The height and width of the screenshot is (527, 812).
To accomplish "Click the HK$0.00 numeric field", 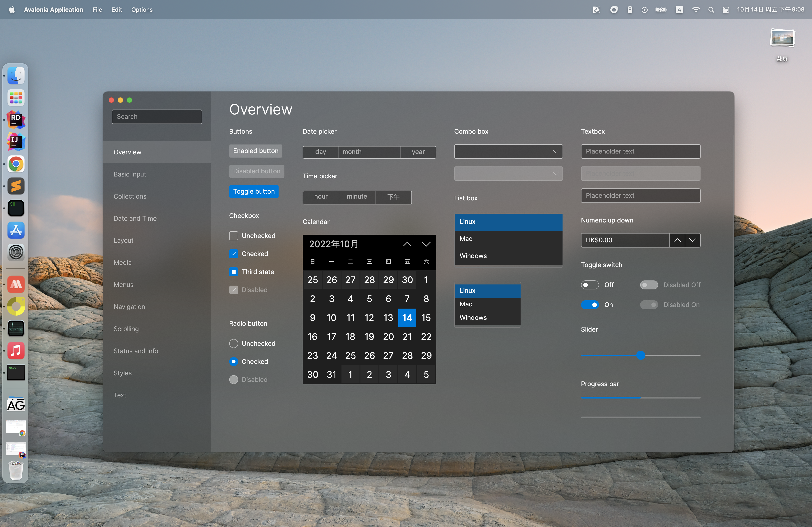I will (x=625, y=240).
